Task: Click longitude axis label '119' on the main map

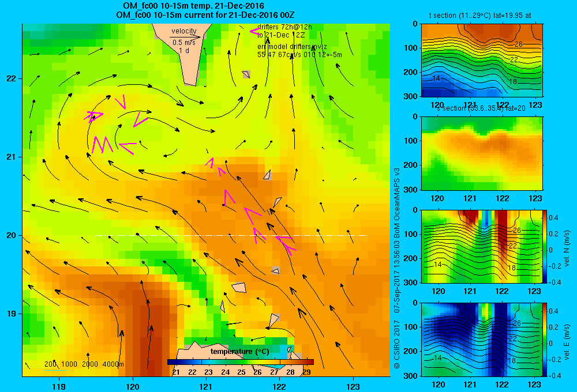Action: (59, 386)
